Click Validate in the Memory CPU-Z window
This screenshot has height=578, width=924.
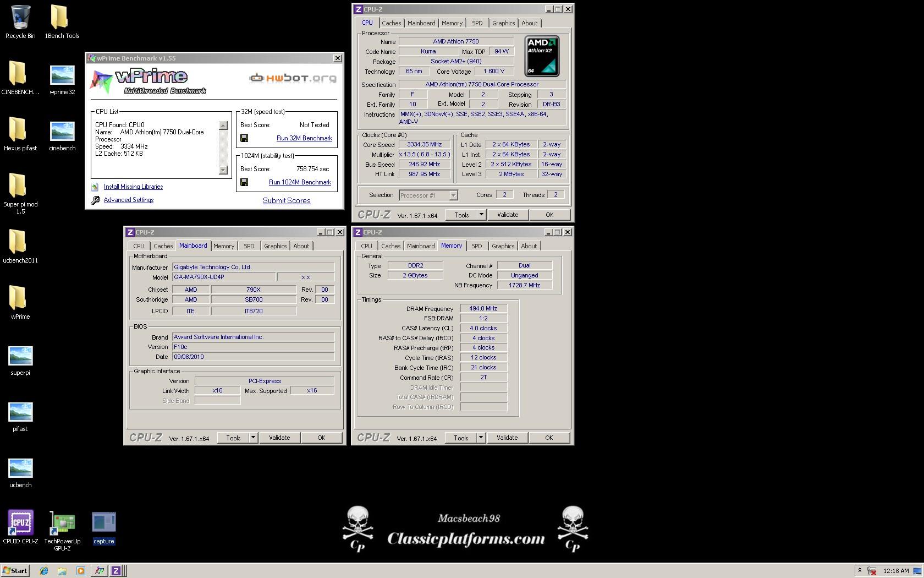[507, 438]
